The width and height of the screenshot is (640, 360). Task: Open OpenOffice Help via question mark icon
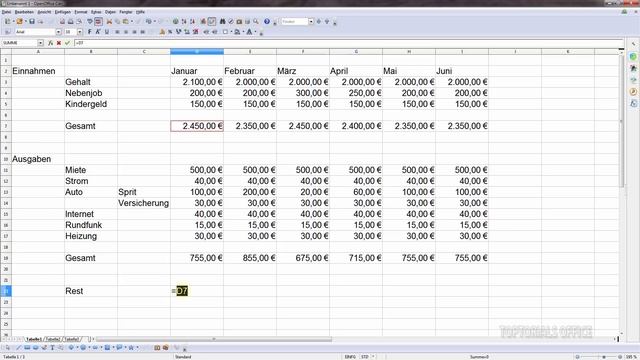coord(267,21)
